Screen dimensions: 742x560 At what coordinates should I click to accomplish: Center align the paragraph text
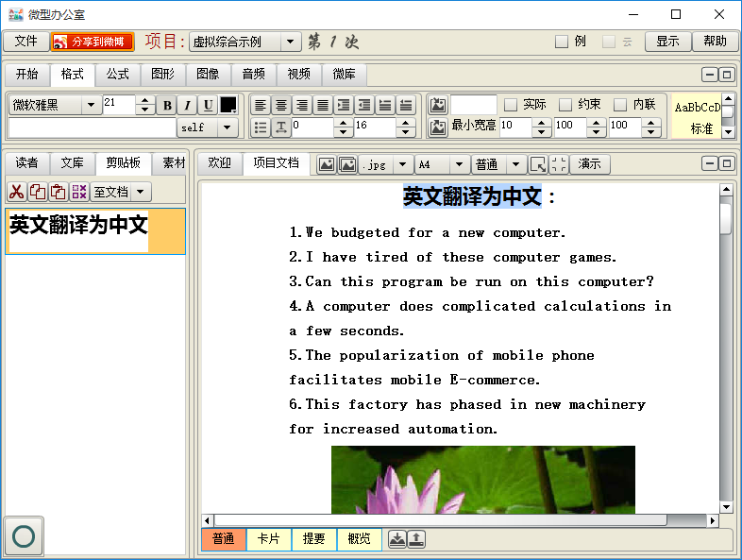point(280,106)
